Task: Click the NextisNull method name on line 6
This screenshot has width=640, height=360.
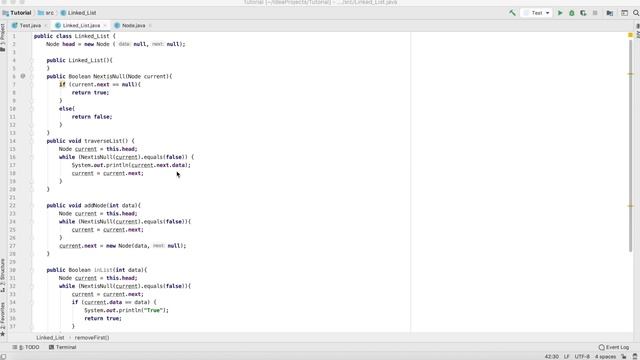Action: tap(109, 76)
